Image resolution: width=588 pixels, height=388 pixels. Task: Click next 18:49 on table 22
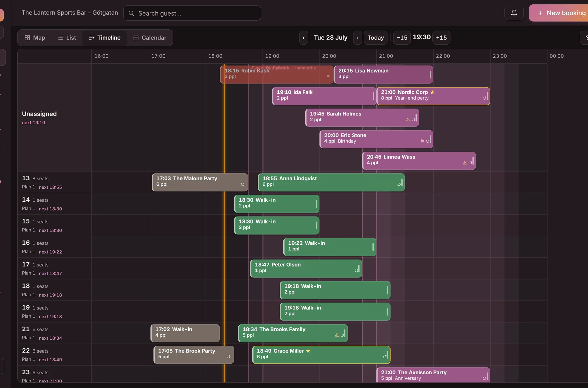(x=50, y=359)
